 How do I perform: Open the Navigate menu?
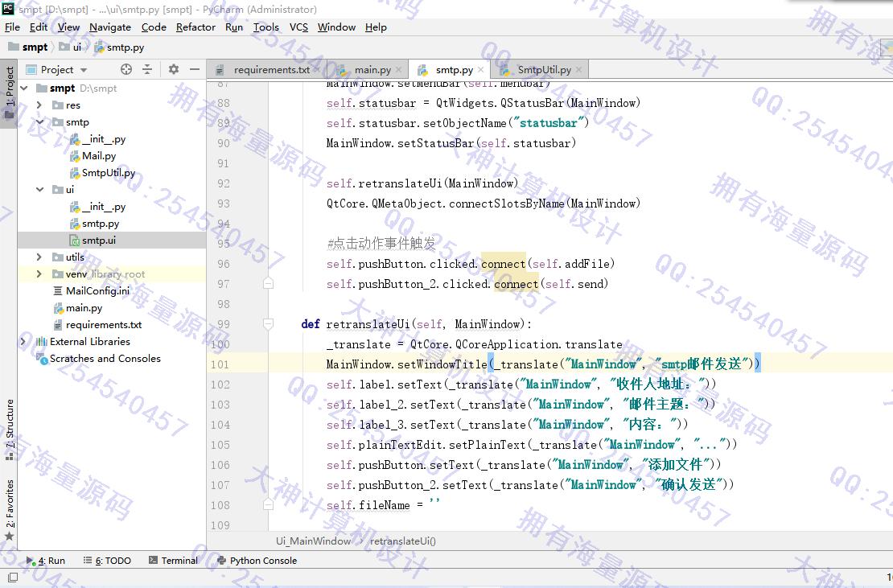pyautogui.click(x=110, y=27)
